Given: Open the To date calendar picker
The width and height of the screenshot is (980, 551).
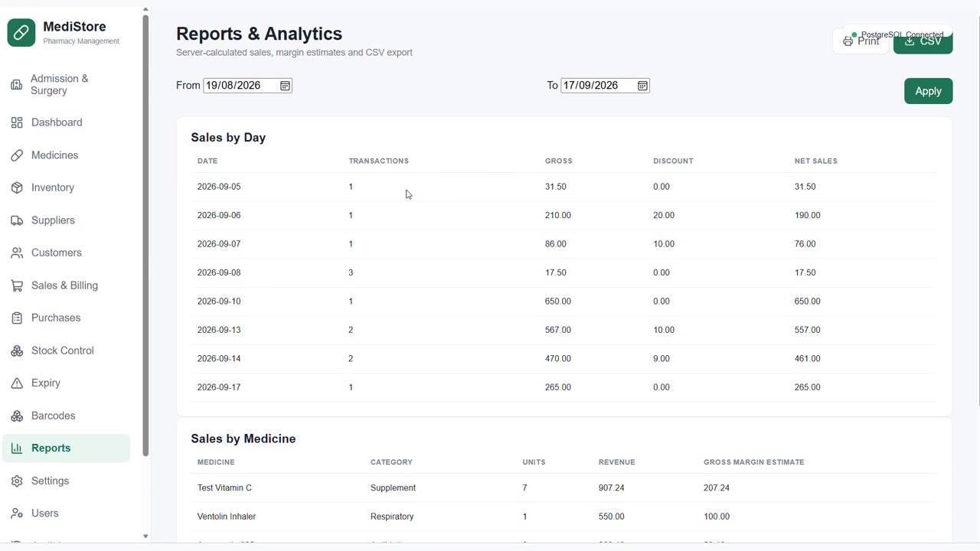Looking at the screenshot, I should pos(643,86).
